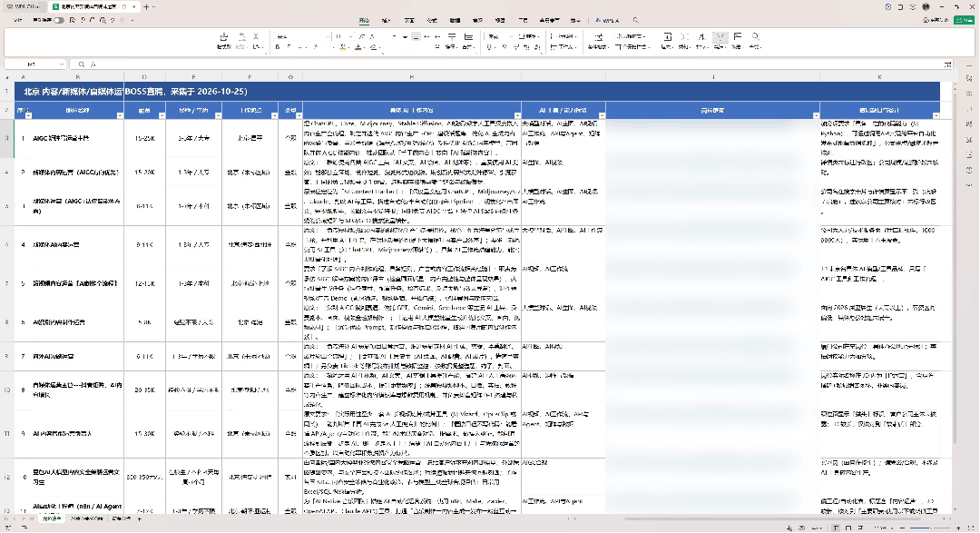Select row header 7
The height and width of the screenshot is (533, 980).
[x=7, y=283]
